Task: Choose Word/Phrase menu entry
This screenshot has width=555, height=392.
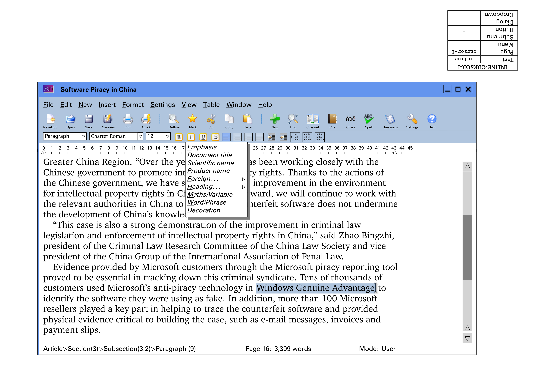Action: click(217, 202)
